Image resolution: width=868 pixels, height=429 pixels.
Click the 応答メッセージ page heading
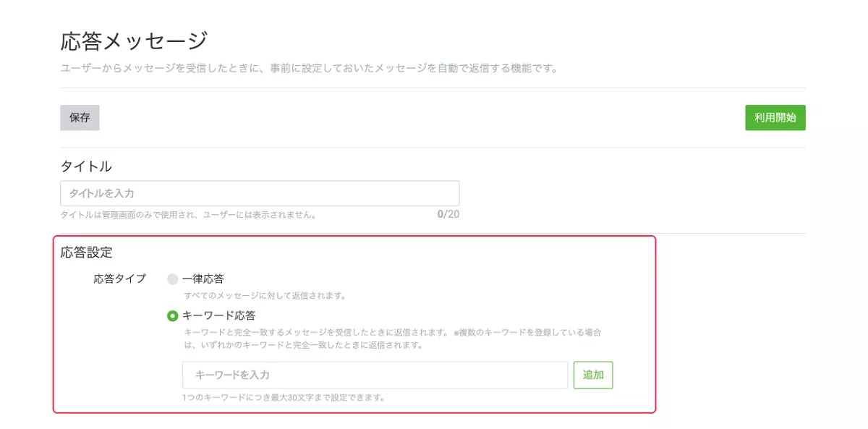[134, 41]
